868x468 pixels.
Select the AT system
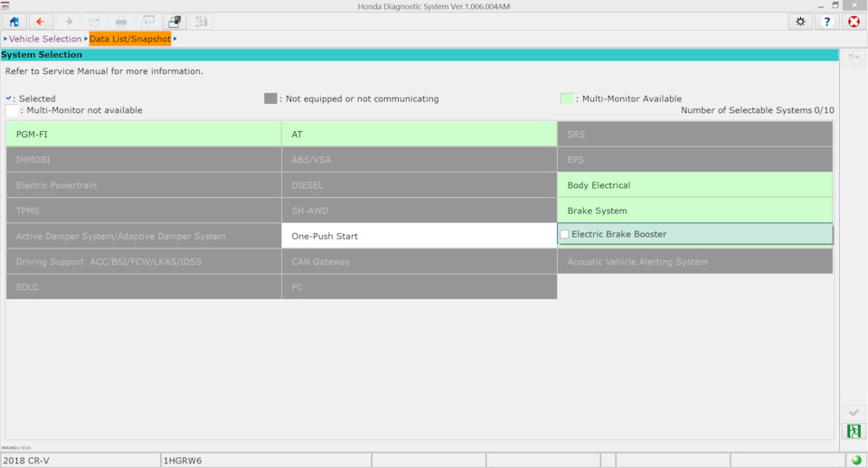[x=419, y=134]
